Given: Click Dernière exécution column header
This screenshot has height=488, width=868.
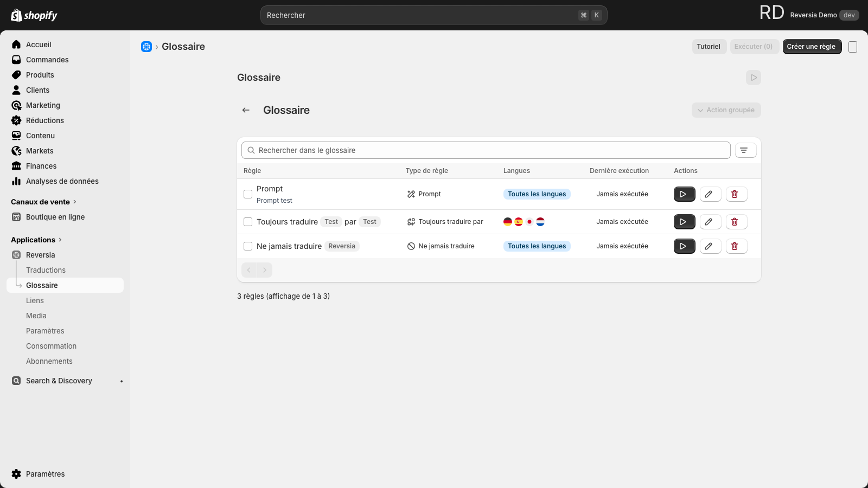Looking at the screenshot, I should [619, 171].
